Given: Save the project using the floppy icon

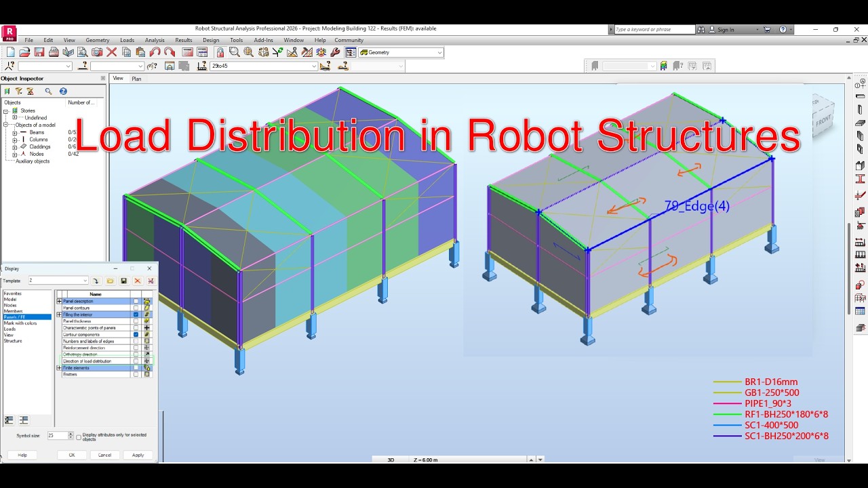Looking at the screenshot, I should (39, 52).
